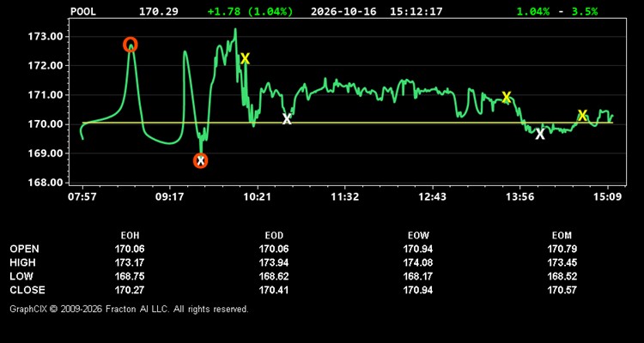Select the 168.00 y-axis label
The image size is (644, 343).
coord(46,183)
